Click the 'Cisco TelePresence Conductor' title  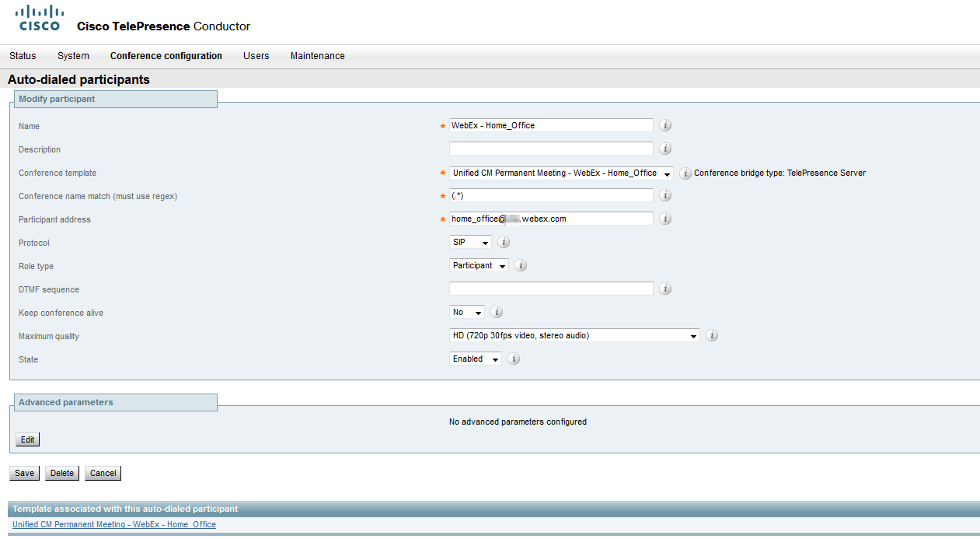tap(163, 26)
